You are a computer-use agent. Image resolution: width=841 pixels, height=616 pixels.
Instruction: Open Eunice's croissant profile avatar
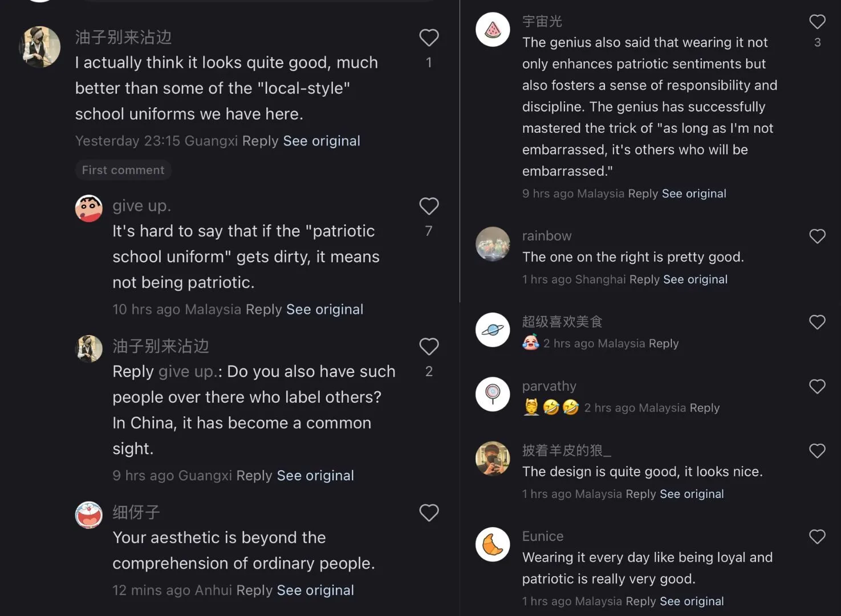click(x=493, y=544)
